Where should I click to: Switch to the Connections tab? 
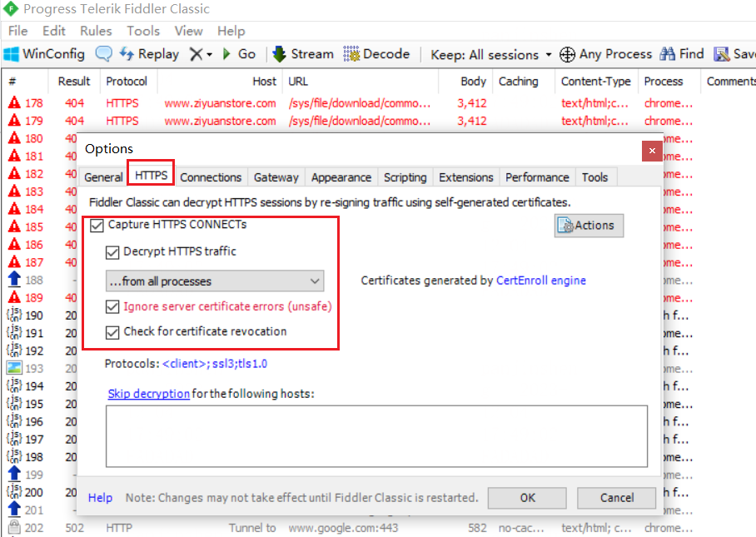pyautogui.click(x=211, y=177)
